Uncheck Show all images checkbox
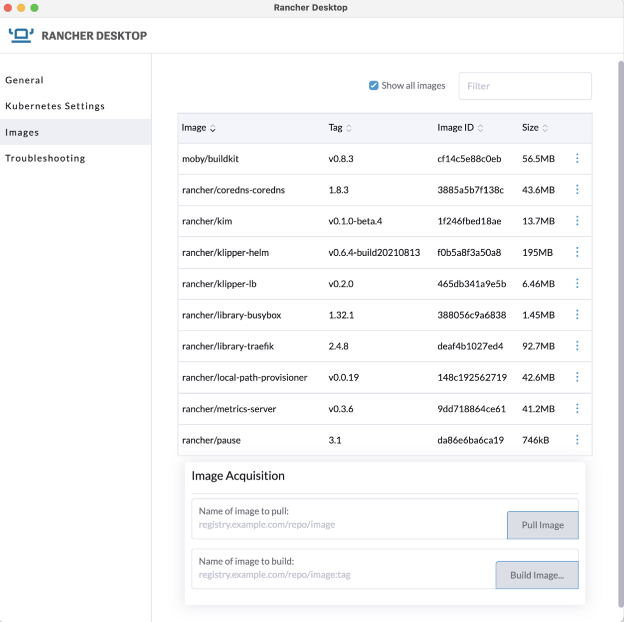Screen dimensions: 624x622 click(x=373, y=86)
